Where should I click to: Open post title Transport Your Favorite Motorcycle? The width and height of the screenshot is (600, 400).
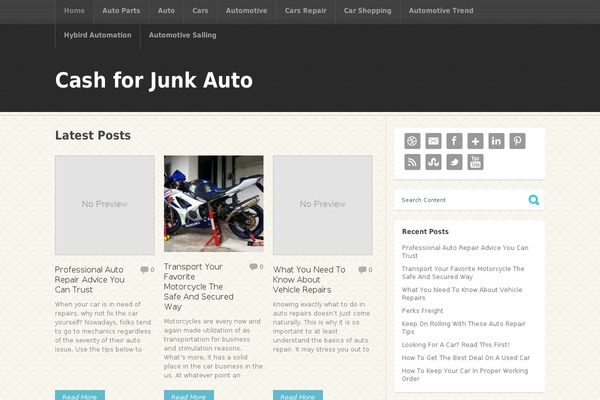(198, 286)
